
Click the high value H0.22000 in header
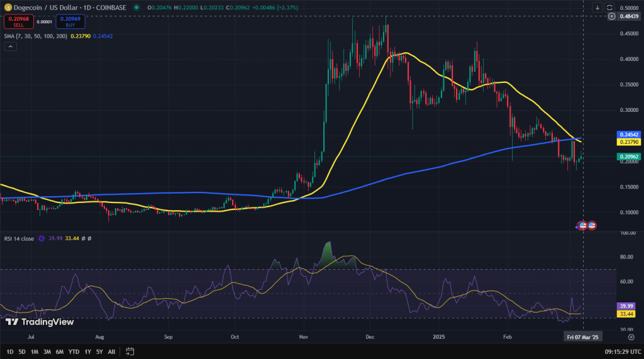(186, 8)
